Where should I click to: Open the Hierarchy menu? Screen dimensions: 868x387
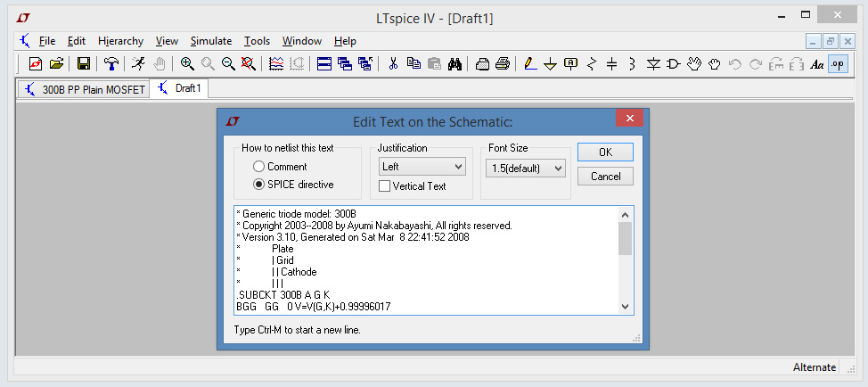pos(120,41)
